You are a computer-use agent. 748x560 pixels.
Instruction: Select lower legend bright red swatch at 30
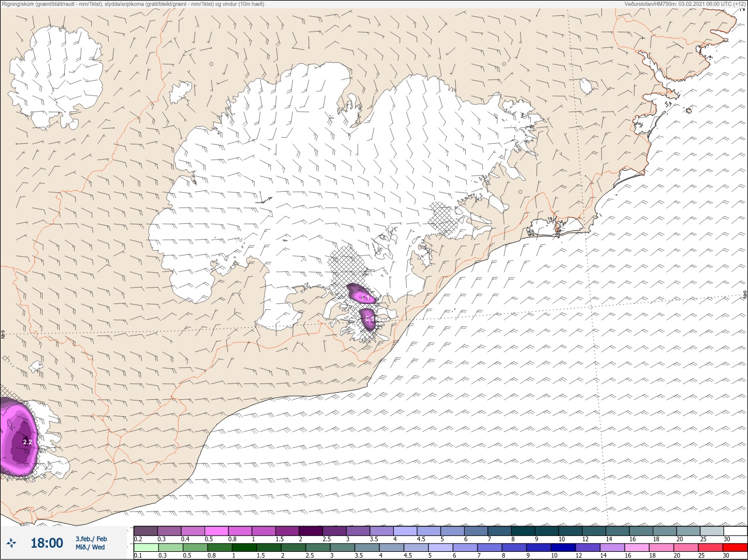735,548
